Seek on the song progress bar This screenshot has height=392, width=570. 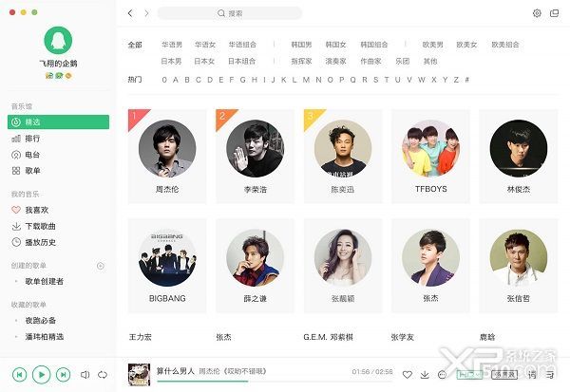tap(275, 382)
